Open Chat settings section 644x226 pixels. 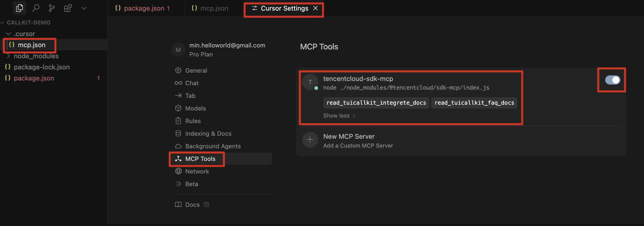click(x=222, y=83)
